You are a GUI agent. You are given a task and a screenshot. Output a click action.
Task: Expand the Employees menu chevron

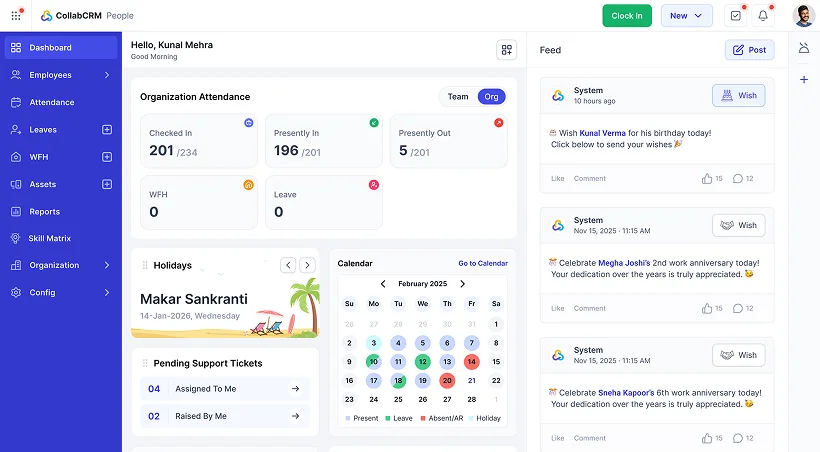107,75
